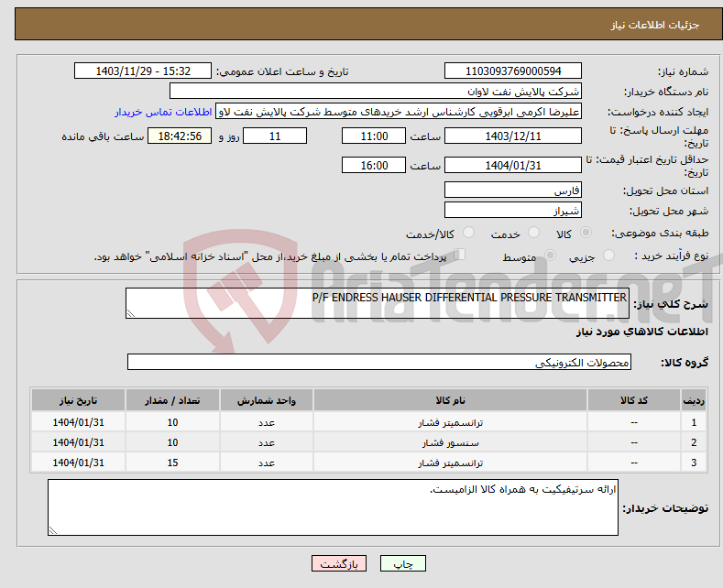Select the متوسط purchase type radio
This screenshot has height=588, width=723.
(550, 255)
